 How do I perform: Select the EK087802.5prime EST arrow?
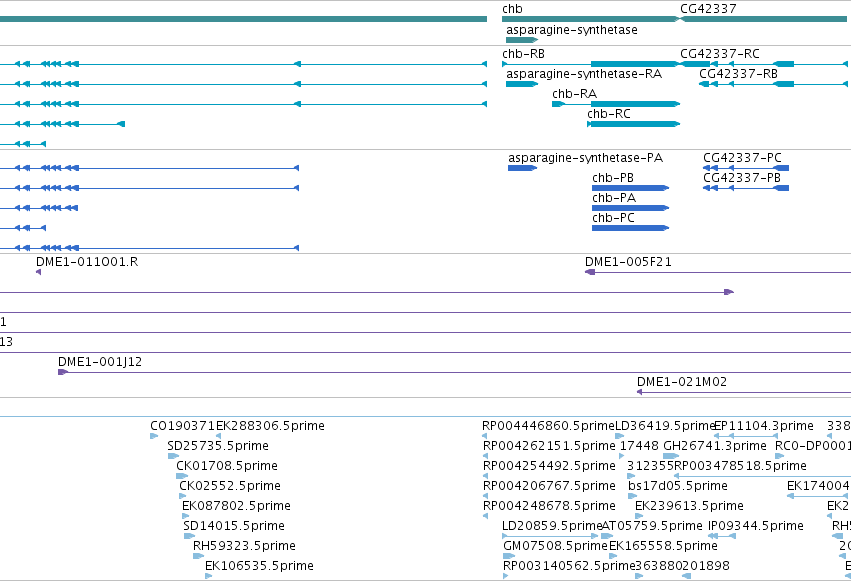(x=186, y=516)
